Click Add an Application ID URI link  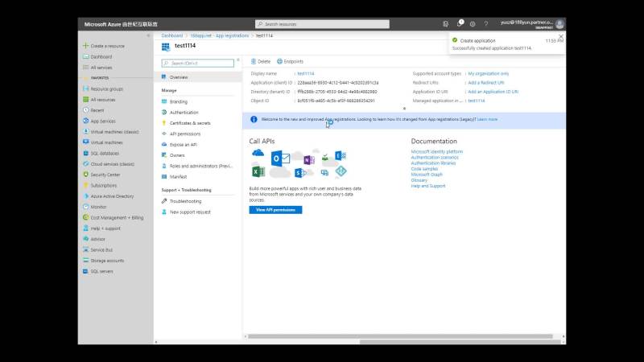(x=493, y=92)
